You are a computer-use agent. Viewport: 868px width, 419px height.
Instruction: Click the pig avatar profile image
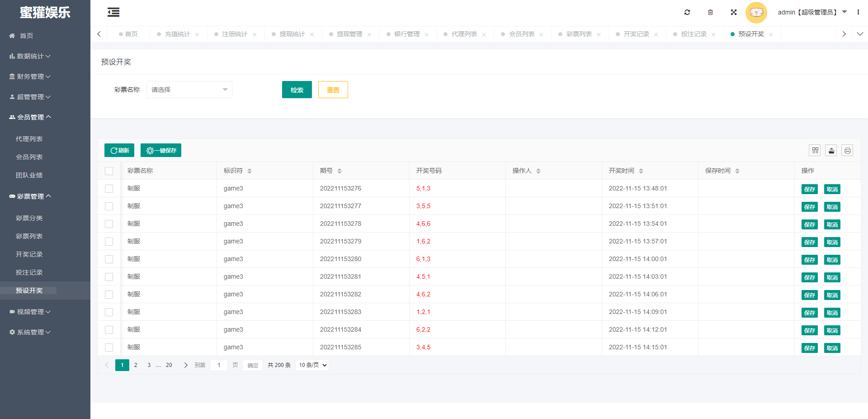click(756, 12)
